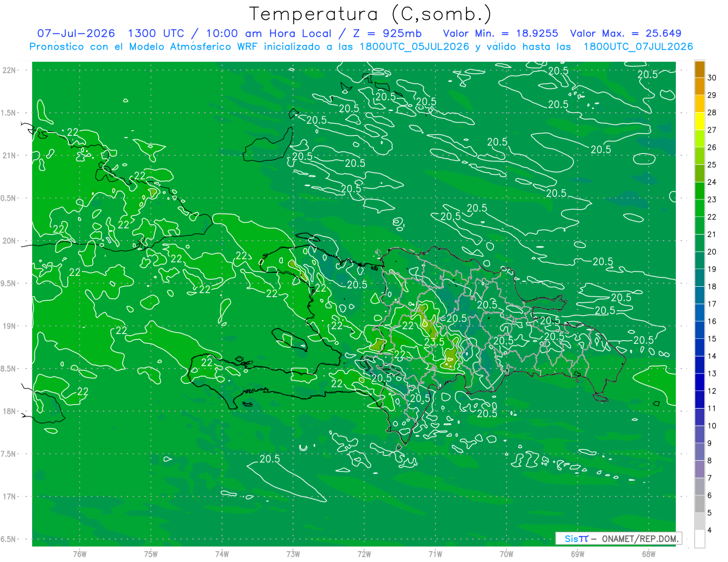Click the '29' color scale label
The image size is (728, 562).
[x=712, y=95]
